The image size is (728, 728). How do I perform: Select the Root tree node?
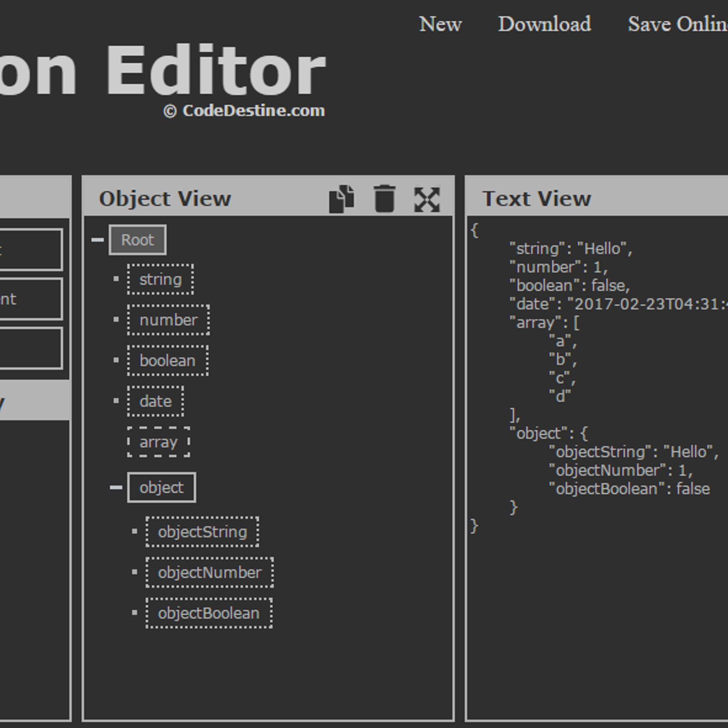[x=137, y=240]
